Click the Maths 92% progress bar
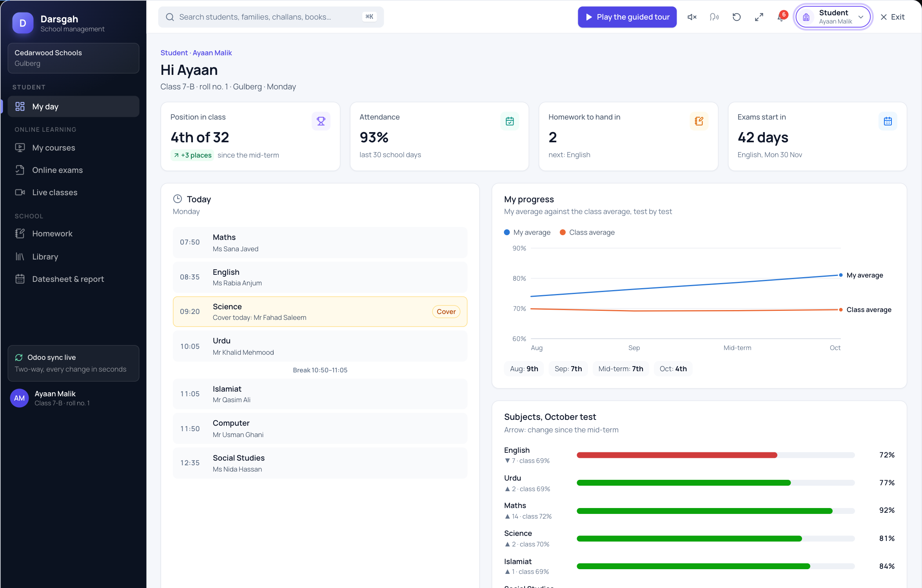 [715, 511]
